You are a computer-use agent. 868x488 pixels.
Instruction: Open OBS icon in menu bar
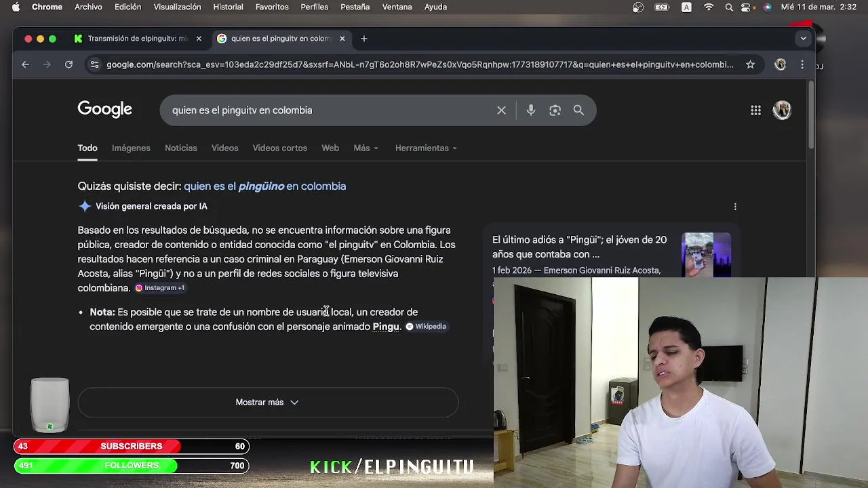tap(638, 7)
